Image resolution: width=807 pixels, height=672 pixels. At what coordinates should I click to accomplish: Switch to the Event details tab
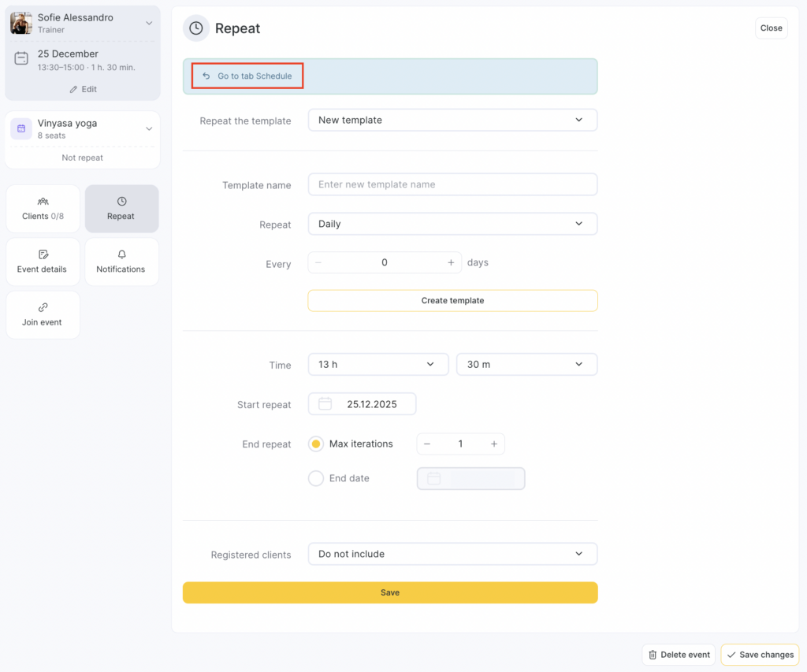(43, 262)
